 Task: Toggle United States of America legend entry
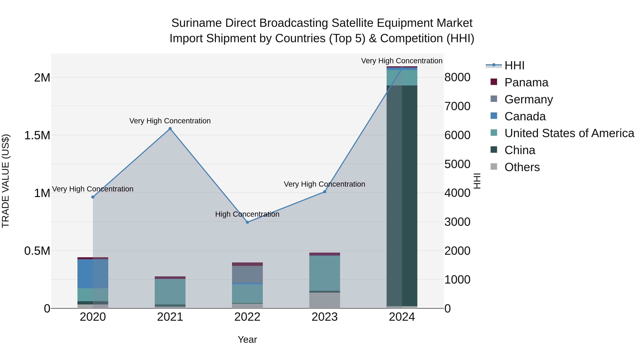click(x=562, y=133)
